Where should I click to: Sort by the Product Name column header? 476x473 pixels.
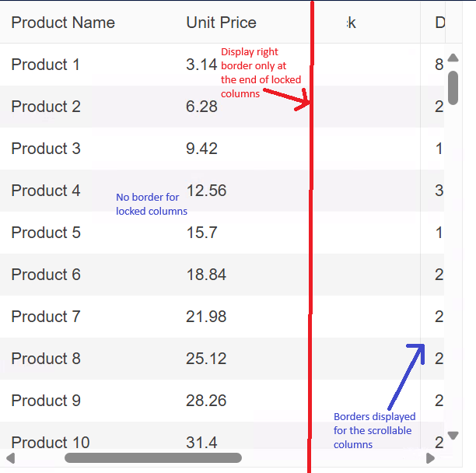click(63, 23)
